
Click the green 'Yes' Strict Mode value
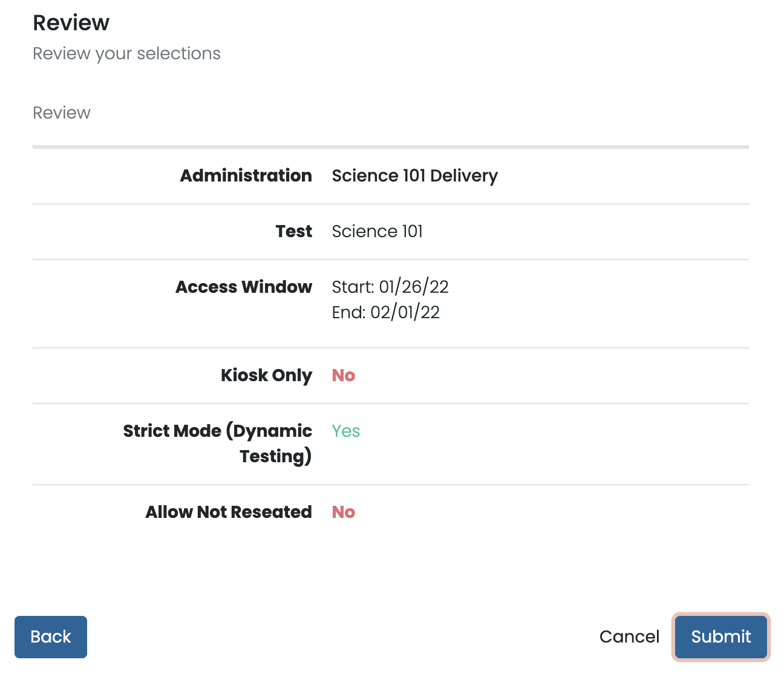345,431
